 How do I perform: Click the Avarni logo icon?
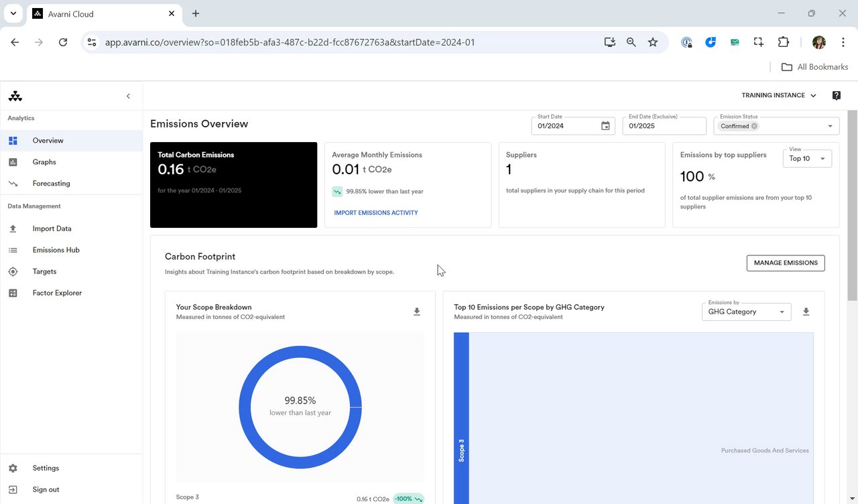tap(15, 97)
